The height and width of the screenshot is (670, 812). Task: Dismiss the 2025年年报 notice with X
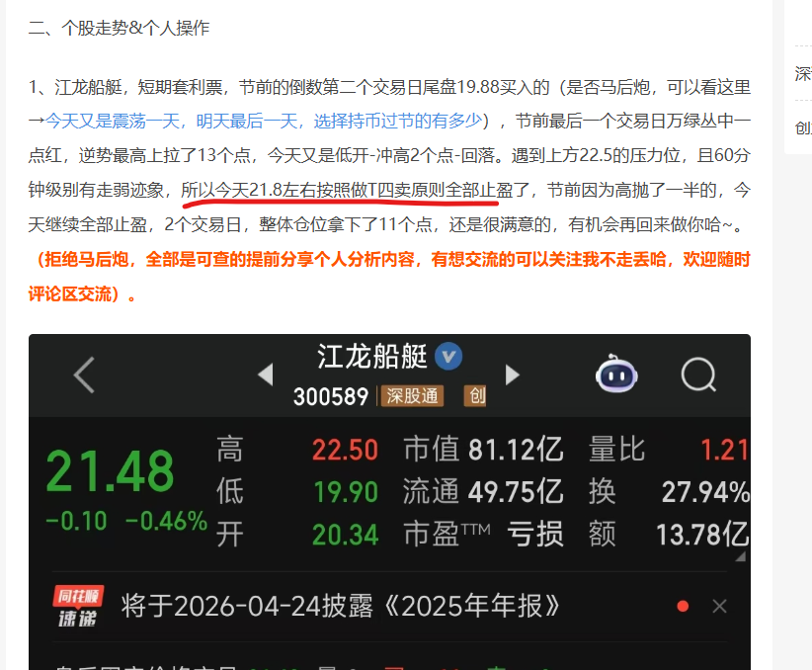(719, 606)
